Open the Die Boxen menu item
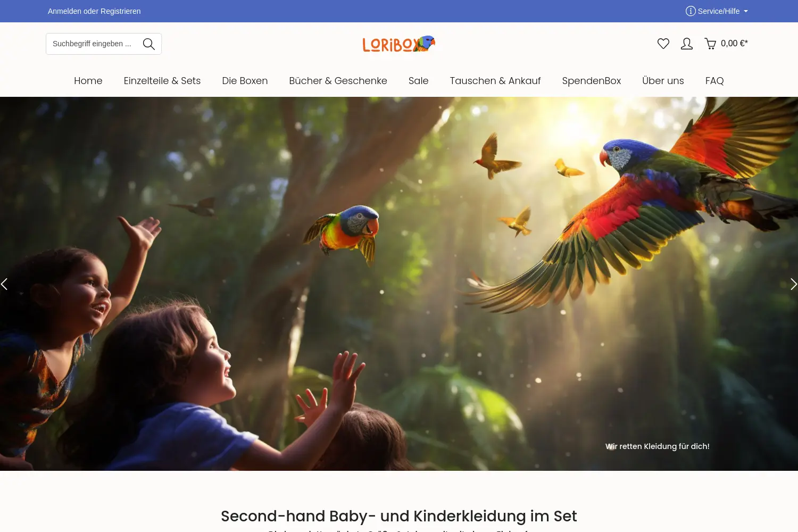798x532 pixels. point(245,81)
